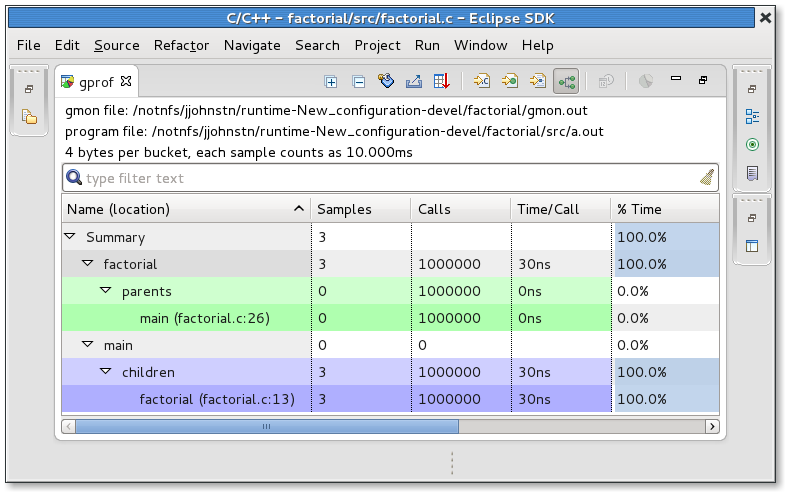Sort by % Time column header

click(x=665, y=209)
